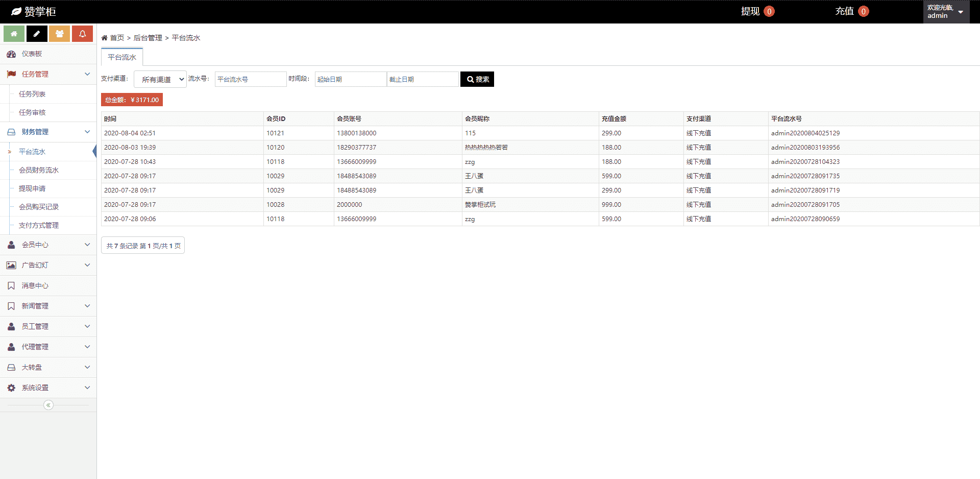Click the 平台流水号 input field
This screenshot has width=980, height=479.
(x=250, y=79)
